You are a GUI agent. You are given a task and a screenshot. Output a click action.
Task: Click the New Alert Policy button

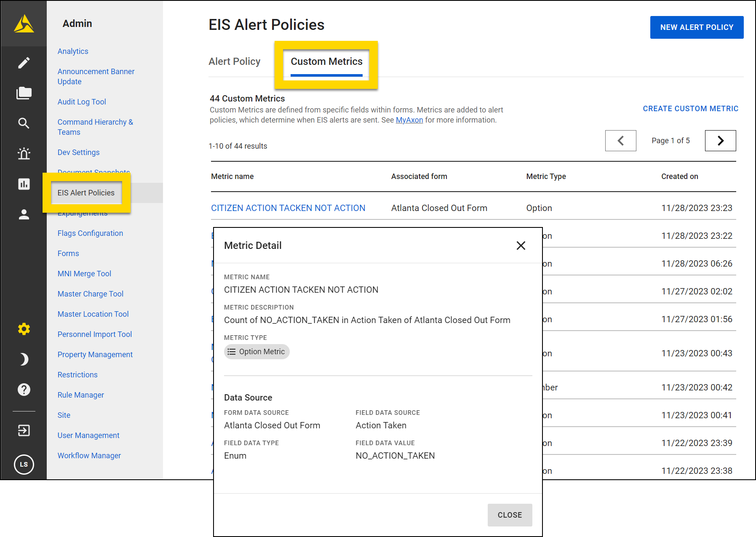[x=697, y=27]
